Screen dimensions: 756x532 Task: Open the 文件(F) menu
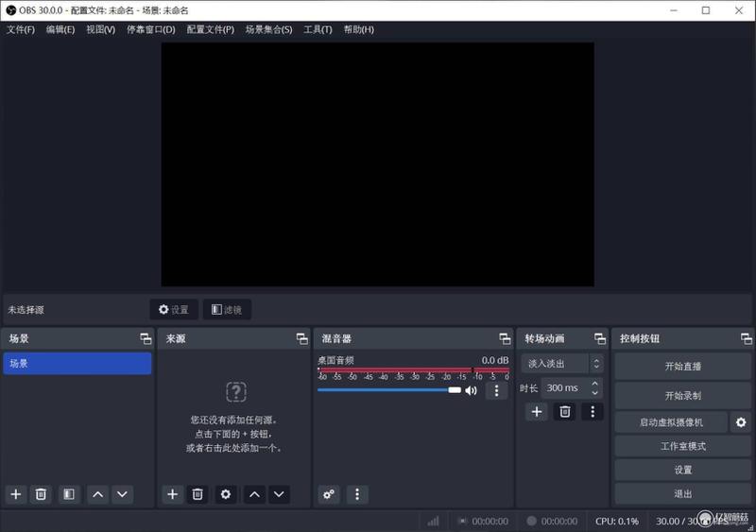tap(21, 30)
